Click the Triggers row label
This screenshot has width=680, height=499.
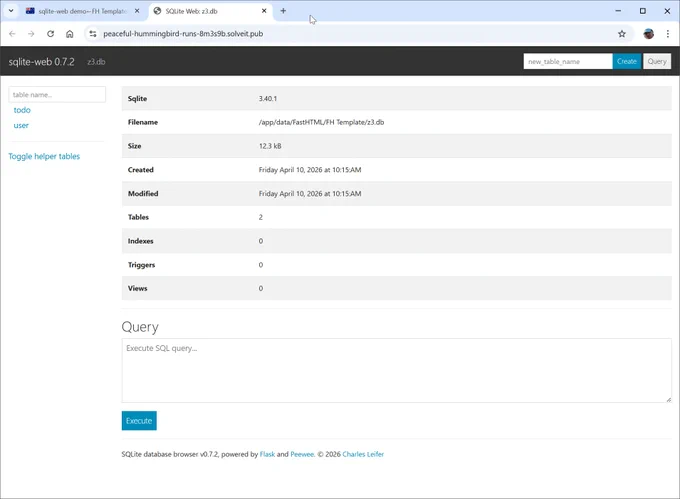[141, 265]
